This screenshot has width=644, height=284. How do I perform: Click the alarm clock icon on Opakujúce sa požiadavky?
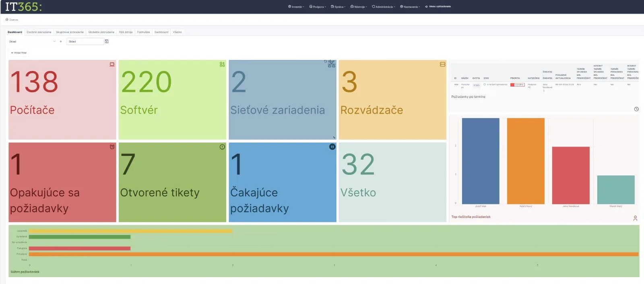click(112, 147)
